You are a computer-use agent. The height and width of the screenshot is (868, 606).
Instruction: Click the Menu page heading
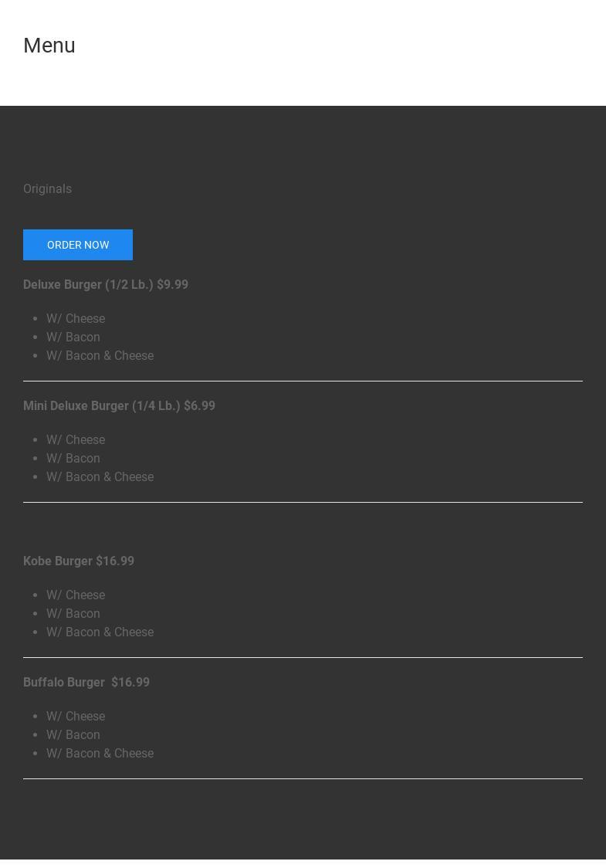point(49,46)
